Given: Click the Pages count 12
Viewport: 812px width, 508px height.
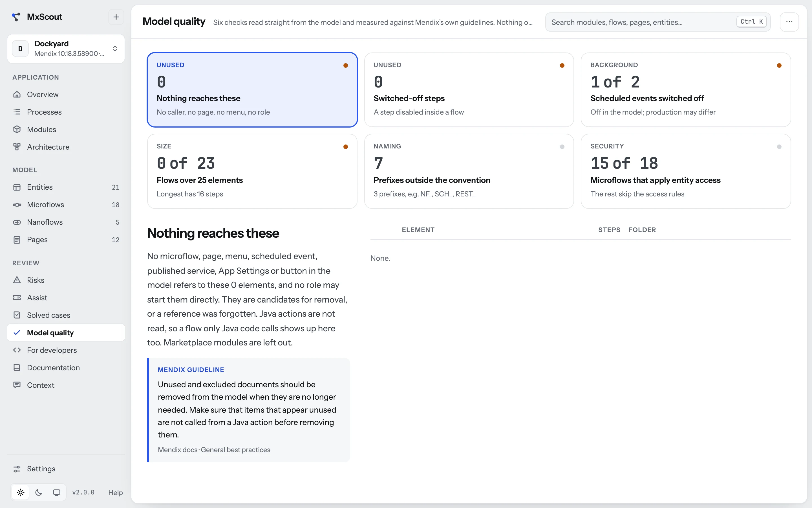Looking at the screenshot, I should click(115, 240).
